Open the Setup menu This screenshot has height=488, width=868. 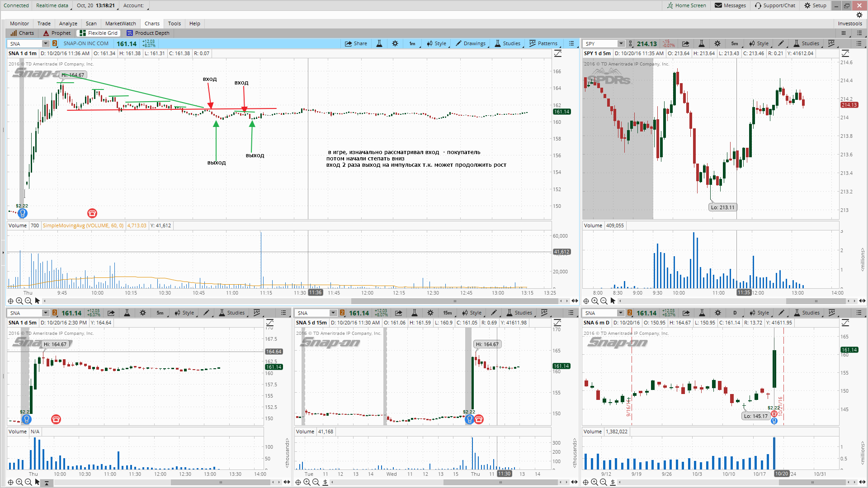pyautogui.click(x=815, y=5)
